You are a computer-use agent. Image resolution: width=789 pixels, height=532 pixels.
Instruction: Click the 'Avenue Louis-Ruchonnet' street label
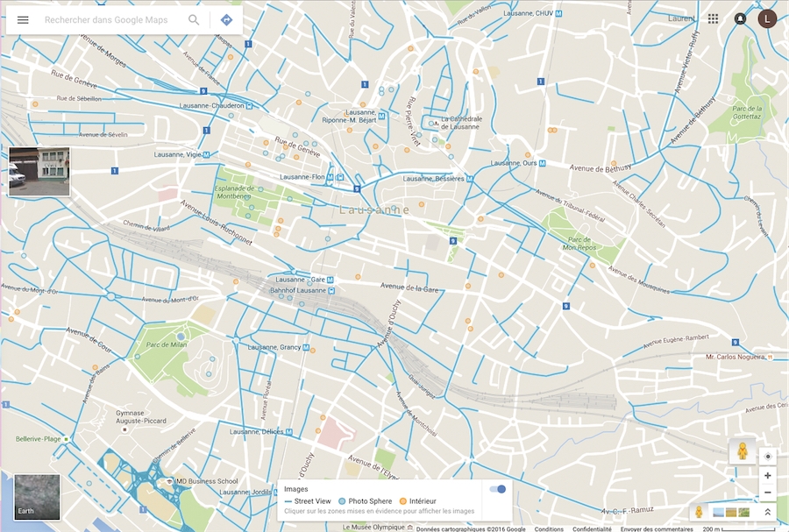click(x=216, y=222)
